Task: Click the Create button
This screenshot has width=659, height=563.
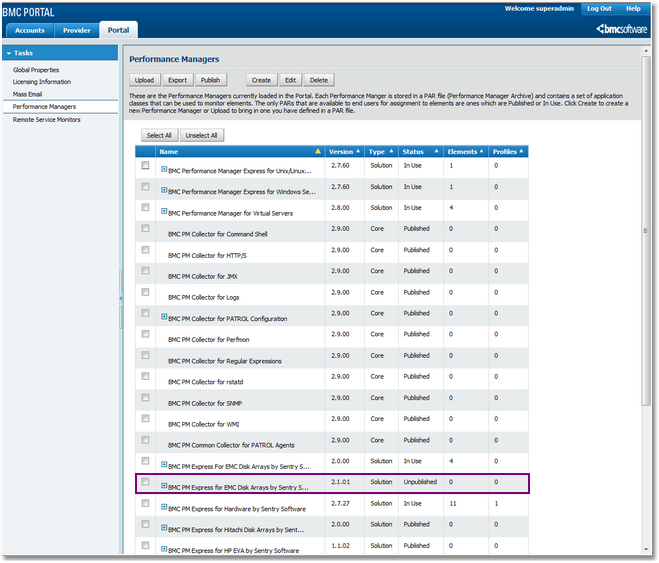Action: (261, 80)
